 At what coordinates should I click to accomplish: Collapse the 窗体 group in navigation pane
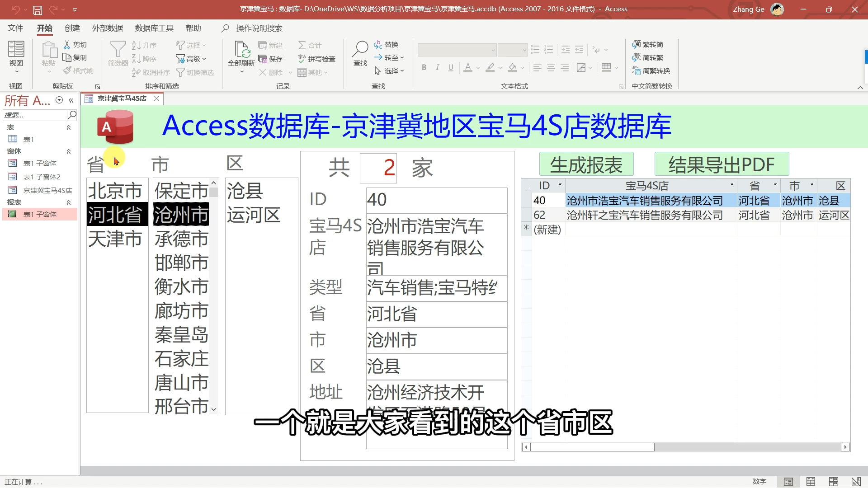[x=69, y=151]
